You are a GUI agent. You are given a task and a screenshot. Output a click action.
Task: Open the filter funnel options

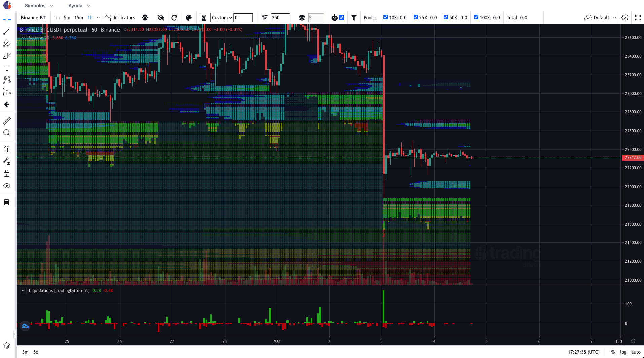pyautogui.click(x=354, y=18)
